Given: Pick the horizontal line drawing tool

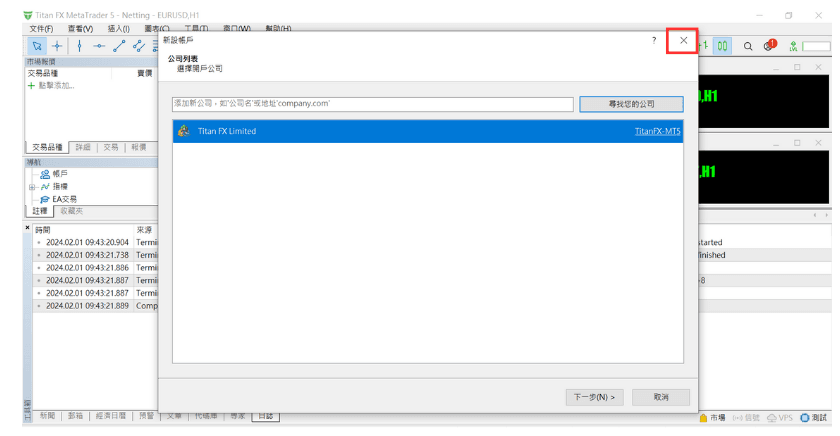Looking at the screenshot, I should 99,46.
